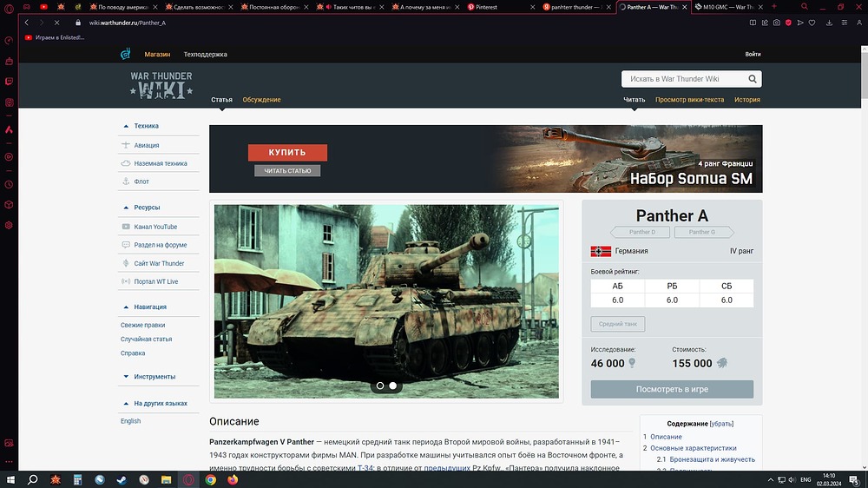Select the second carousel image dot

392,386
